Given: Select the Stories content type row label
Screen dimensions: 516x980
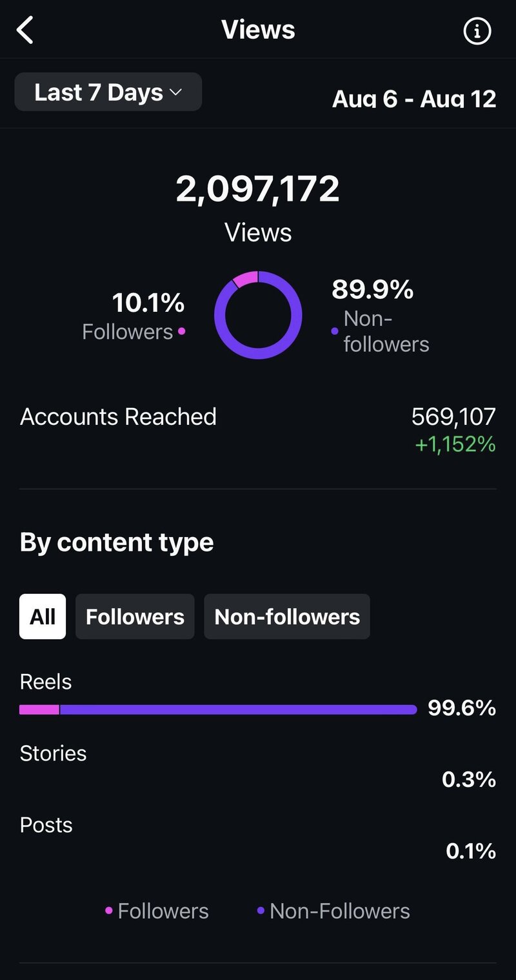Looking at the screenshot, I should (x=53, y=753).
